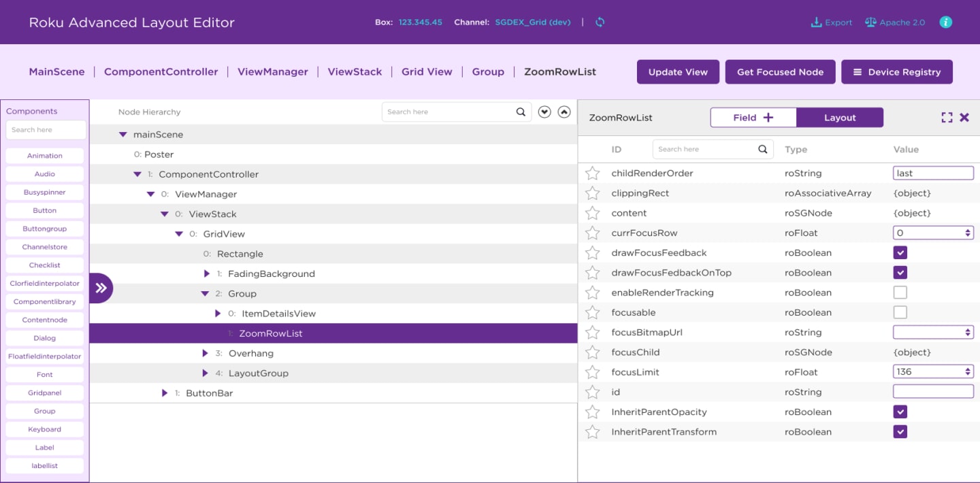980x483 pixels.
Task: Click the double-chevron Components panel toggle
Action: click(100, 288)
